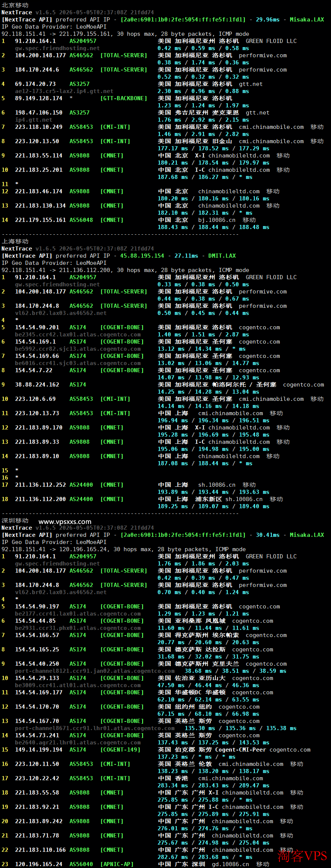Viewport: 331px width, 868px height.
Task: Click IP 38.88.224.162
Action: tap(37, 385)
